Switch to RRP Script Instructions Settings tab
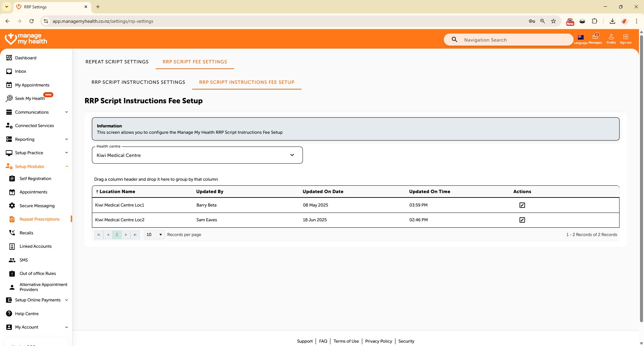Viewport: 644px width, 346px height. coord(138,82)
